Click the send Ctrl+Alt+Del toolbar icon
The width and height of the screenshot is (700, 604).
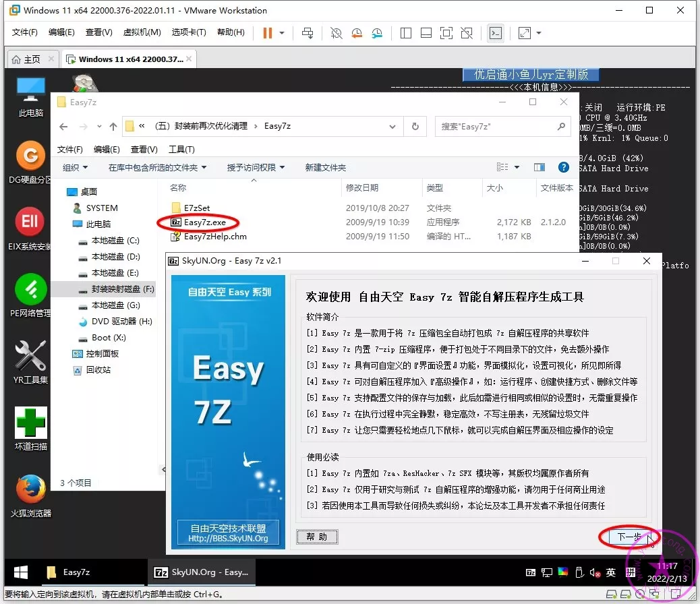[308, 33]
